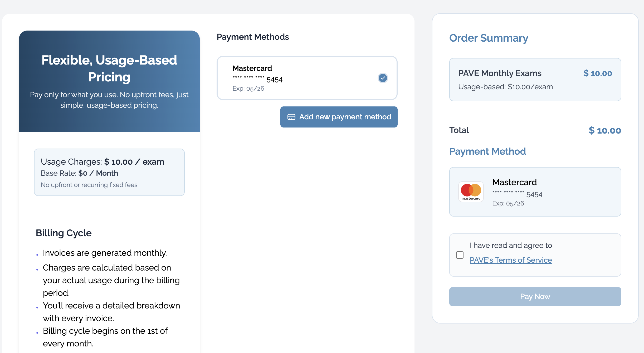Click the 'I have read and agree to' label
Screen dimensions: 644x353
point(511,245)
